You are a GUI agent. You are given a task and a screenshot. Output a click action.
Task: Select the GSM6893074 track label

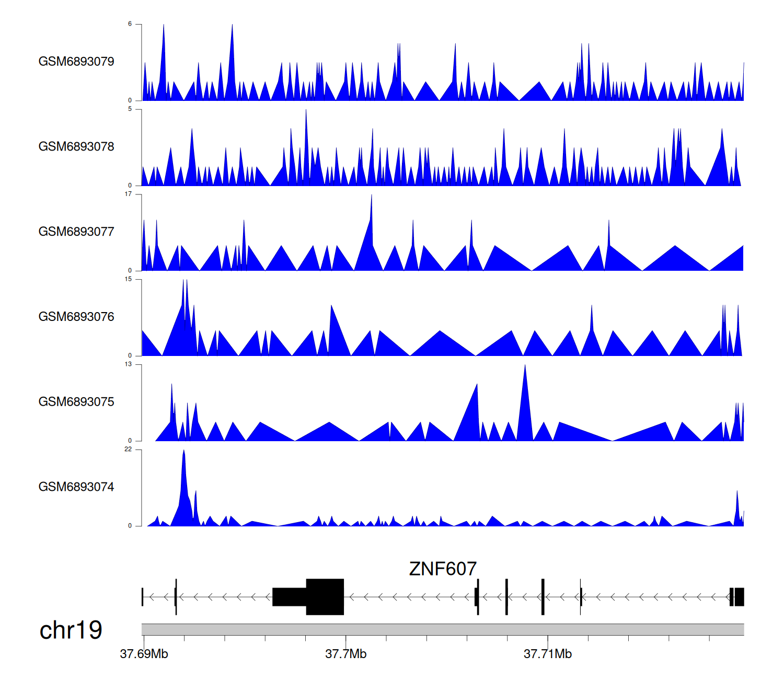pyautogui.click(x=76, y=487)
